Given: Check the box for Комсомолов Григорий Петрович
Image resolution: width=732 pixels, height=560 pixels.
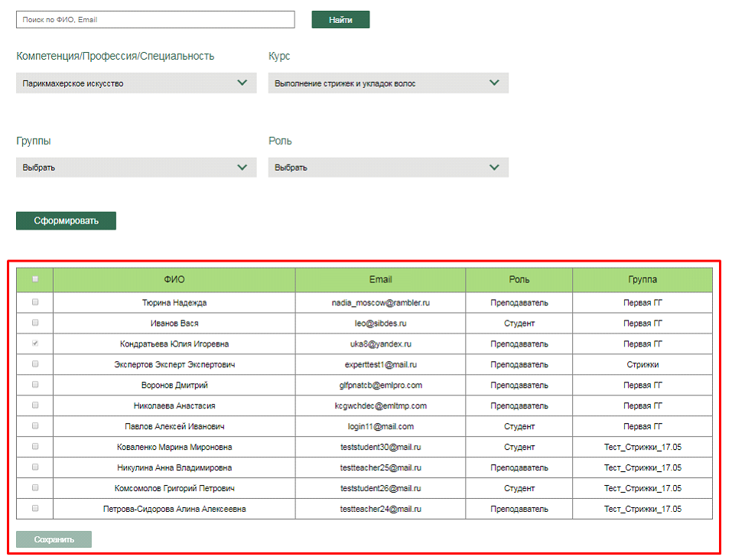Looking at the screenshot, I should [35, 487].
